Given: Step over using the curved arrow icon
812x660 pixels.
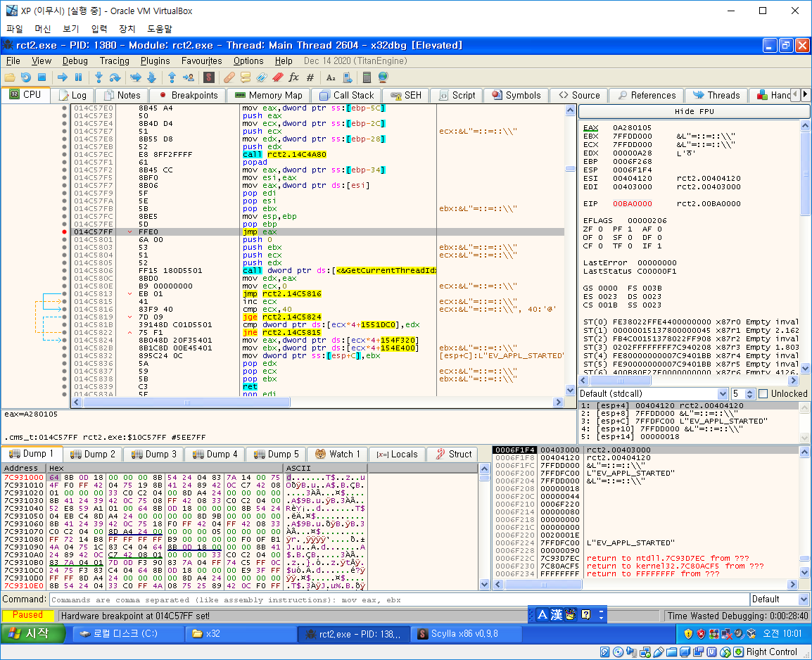Looking at the screenshot, I should coord(115,77).
